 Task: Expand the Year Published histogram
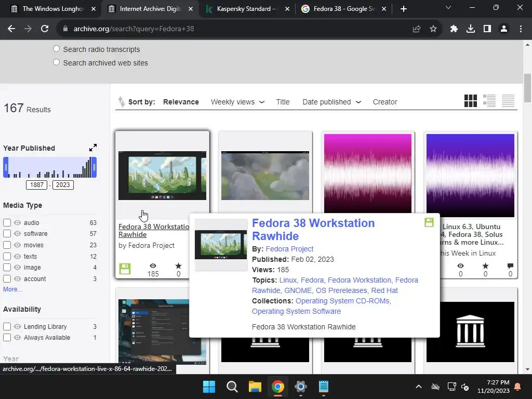click(x=93, y=148)
